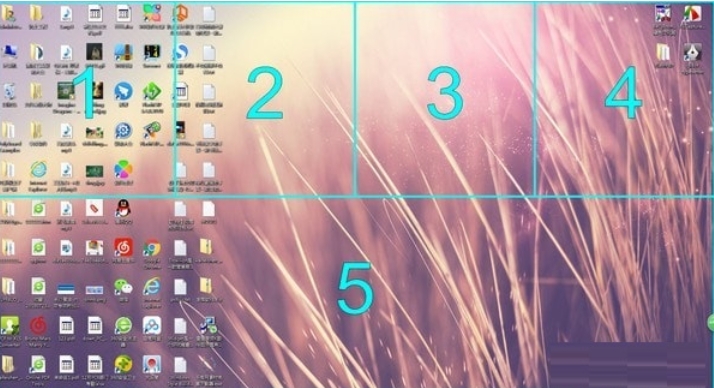
Task: Select the Computer icon on desktop
Action: (9, 56)
